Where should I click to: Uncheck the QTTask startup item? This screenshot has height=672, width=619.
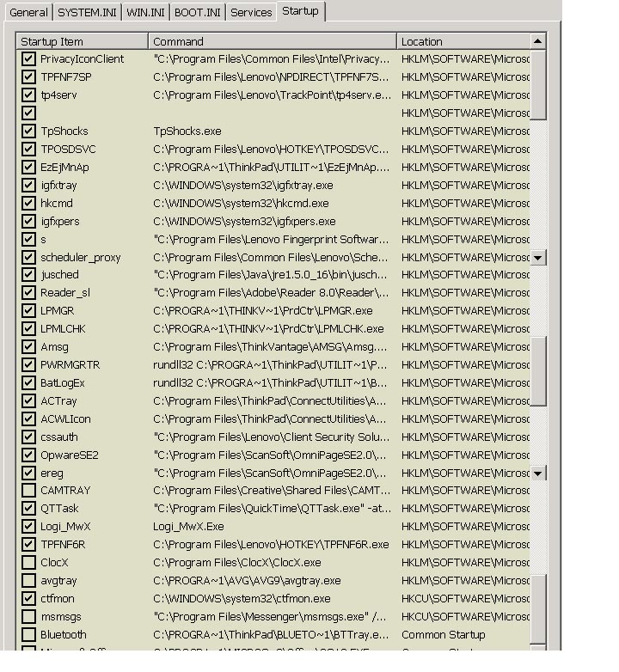click(28, 508)
